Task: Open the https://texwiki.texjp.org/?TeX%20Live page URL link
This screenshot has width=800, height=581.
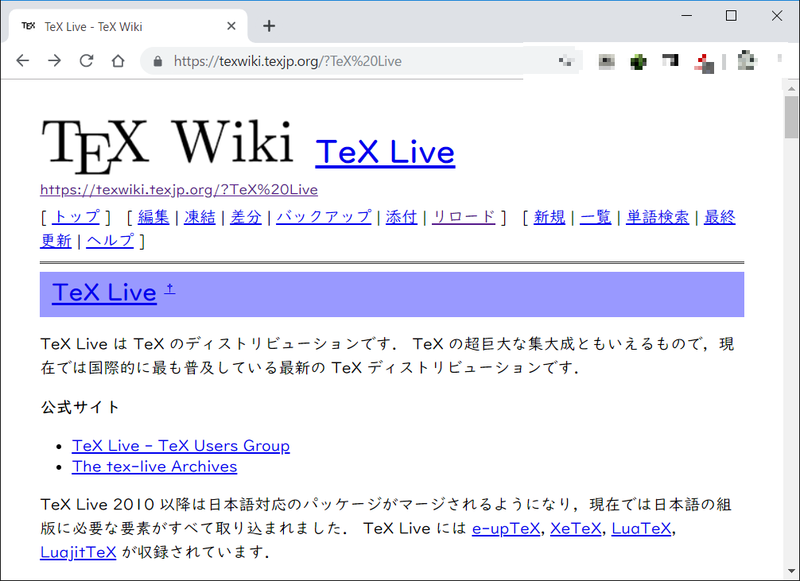Action: point(179,190)
